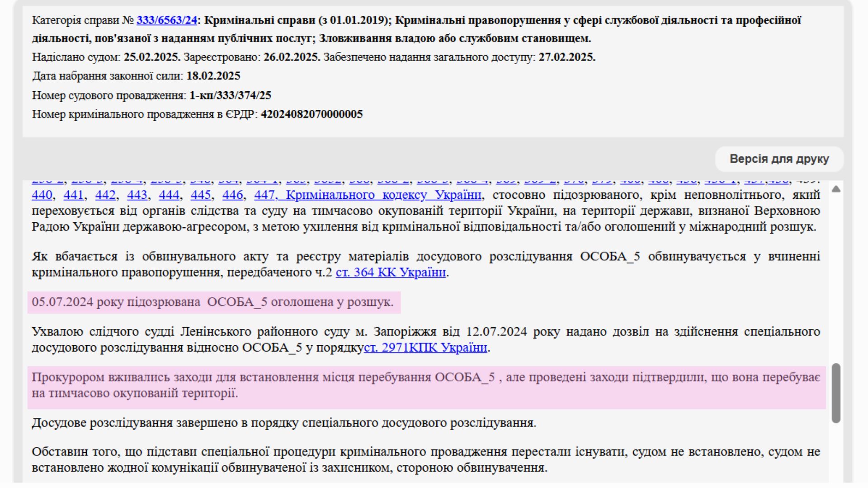The image size is (868, 488).
Task: Click scrollbar track above the thumb
Action: pyautogui.click(x=836, y=280)
